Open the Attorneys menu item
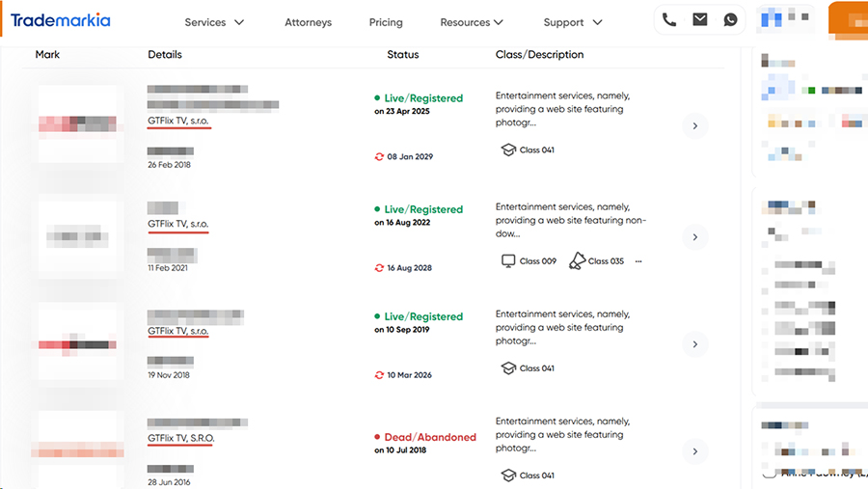This screenshot has height=489, width=868. tap(308, 22)
